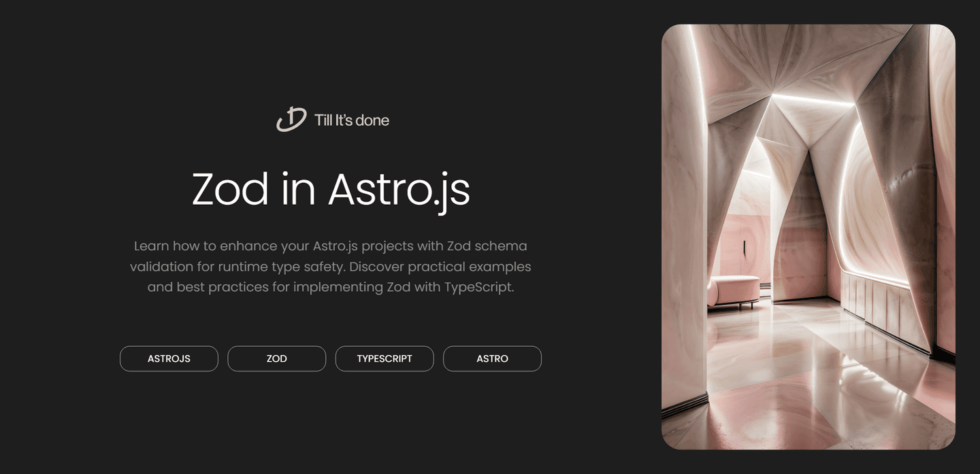Filter posts by the ZOD tag
This screenshot has width=980, height=474.
pyautogui.click(x=277, y=358)
